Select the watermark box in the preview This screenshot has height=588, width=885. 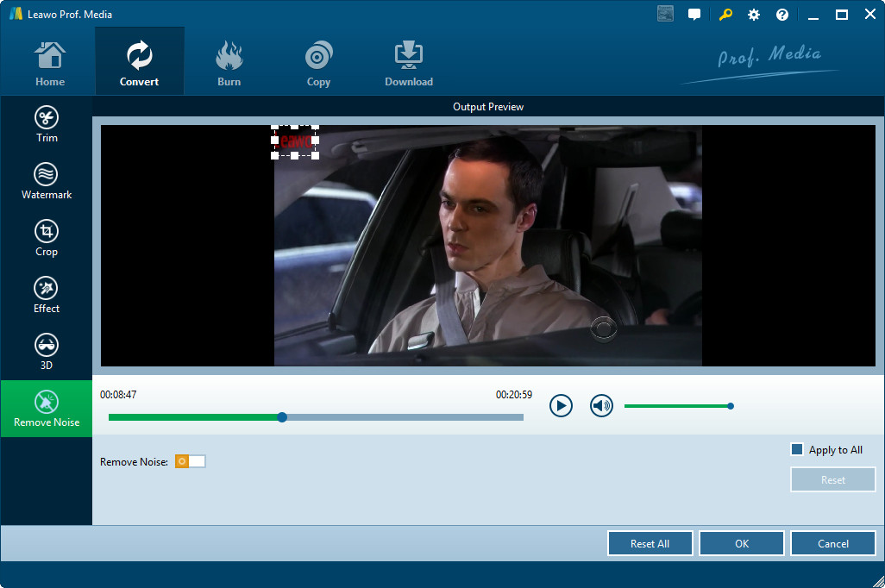[295, 141]
